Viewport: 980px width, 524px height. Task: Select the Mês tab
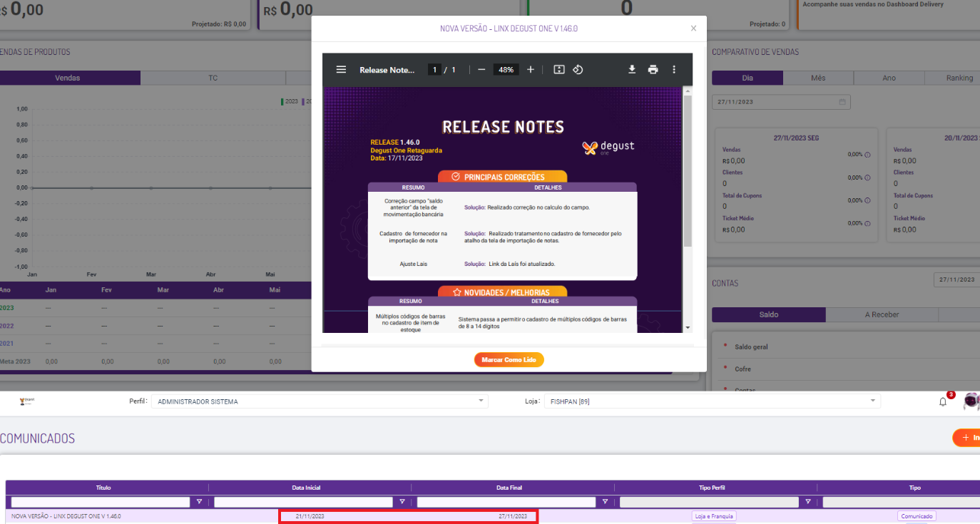pyautogui.click(x=818, y=78)
